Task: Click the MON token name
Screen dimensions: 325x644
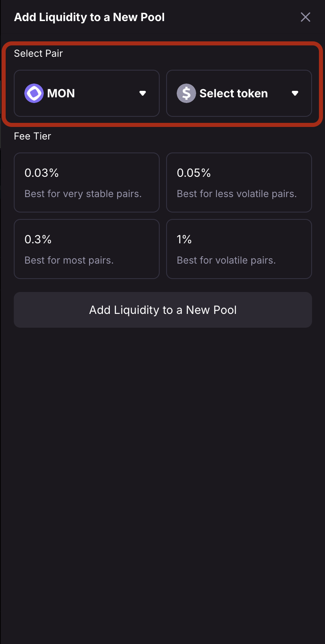Action: pyautogui.click(x=61, y=93)
